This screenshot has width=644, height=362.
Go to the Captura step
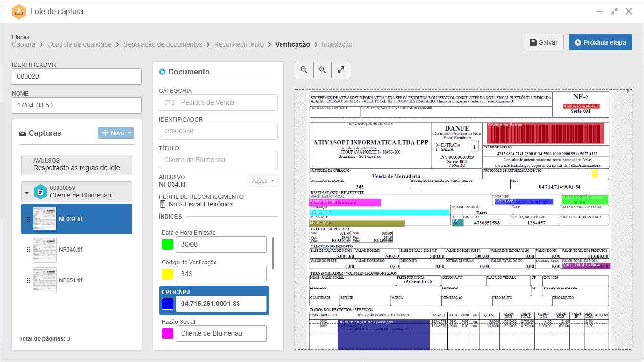click(x=24, y=44)
